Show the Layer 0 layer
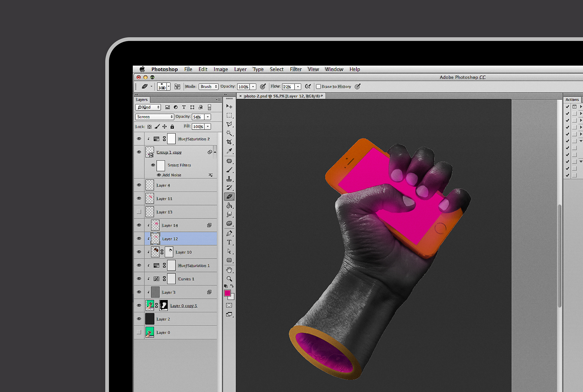Image resolution: width=583 pixels, height=392 pixels. click(x=139, y=332)
